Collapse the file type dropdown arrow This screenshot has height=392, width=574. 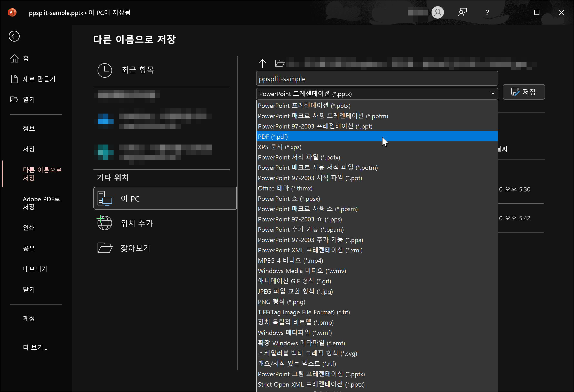click(x=493, y=94)
